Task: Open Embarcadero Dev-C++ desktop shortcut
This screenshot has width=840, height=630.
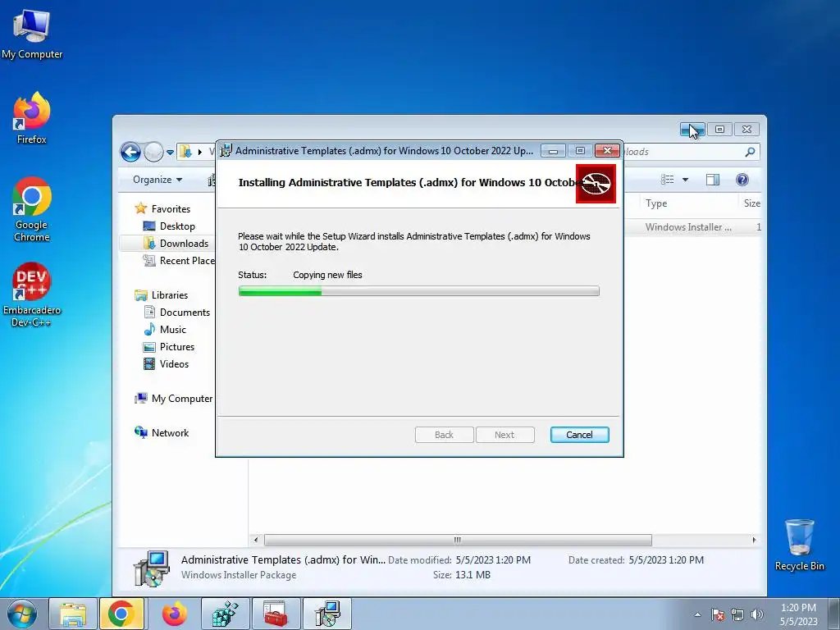Action: pos(32,294)
